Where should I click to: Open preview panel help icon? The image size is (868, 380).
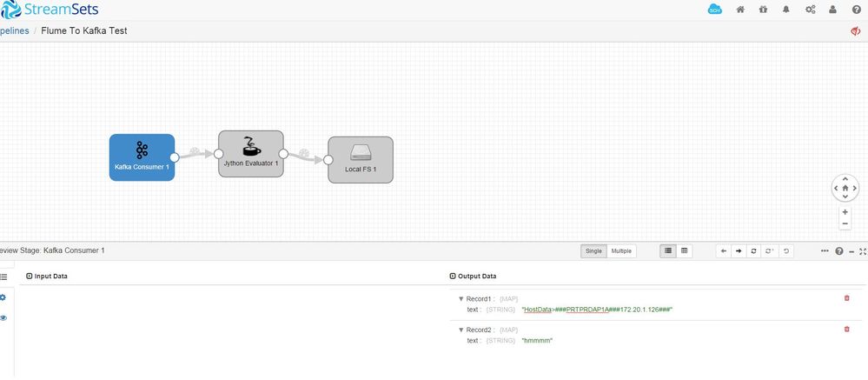[x=839, y=251]
